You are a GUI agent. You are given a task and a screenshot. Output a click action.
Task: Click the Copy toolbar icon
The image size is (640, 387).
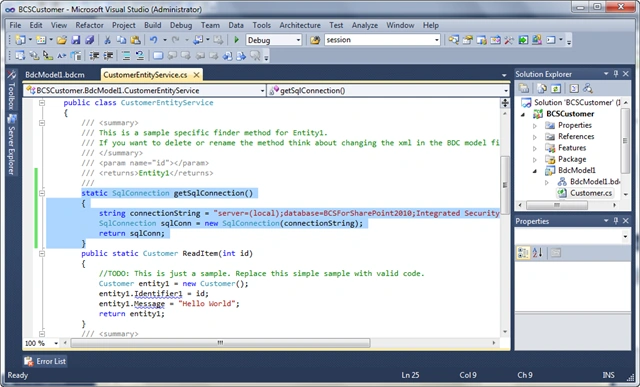[x=121, y=40]
